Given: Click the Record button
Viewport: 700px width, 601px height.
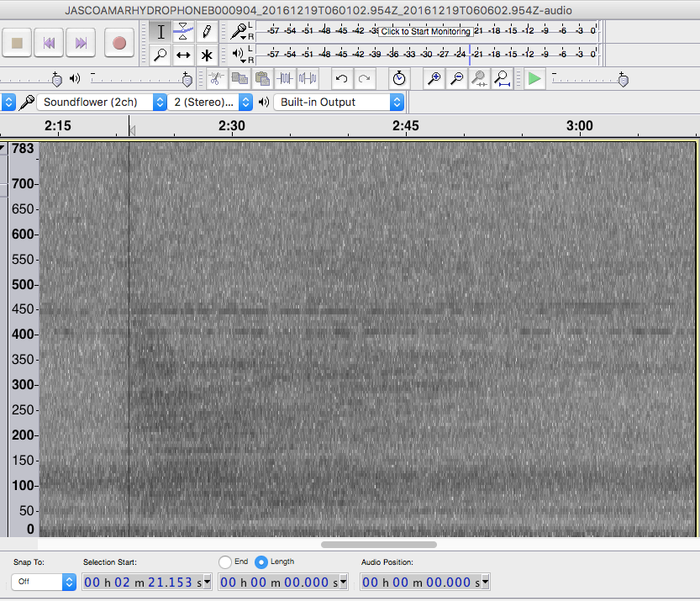Looking at the screenshot, I should [x=118, y=42].
